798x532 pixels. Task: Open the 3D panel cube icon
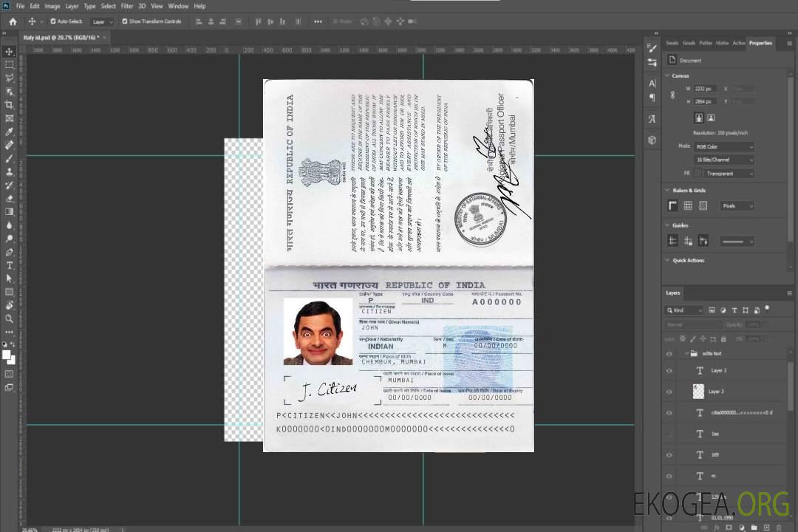click(x=652, y=140)
